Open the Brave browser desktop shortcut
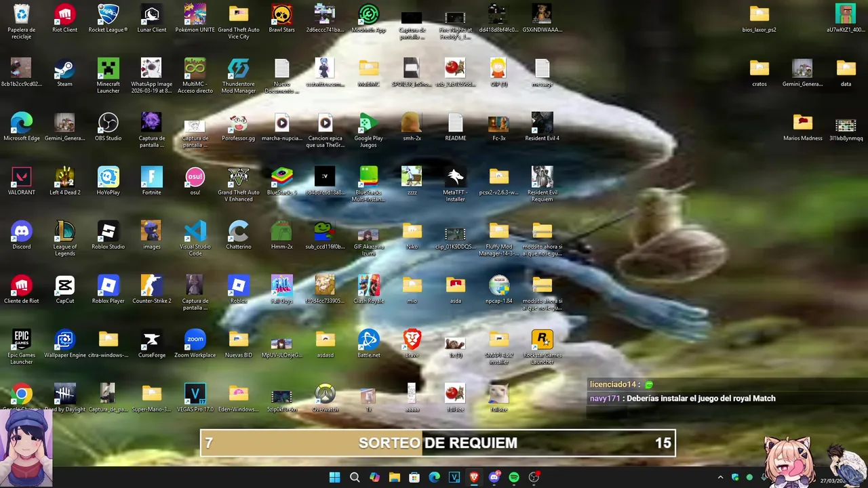 (412, 344)
